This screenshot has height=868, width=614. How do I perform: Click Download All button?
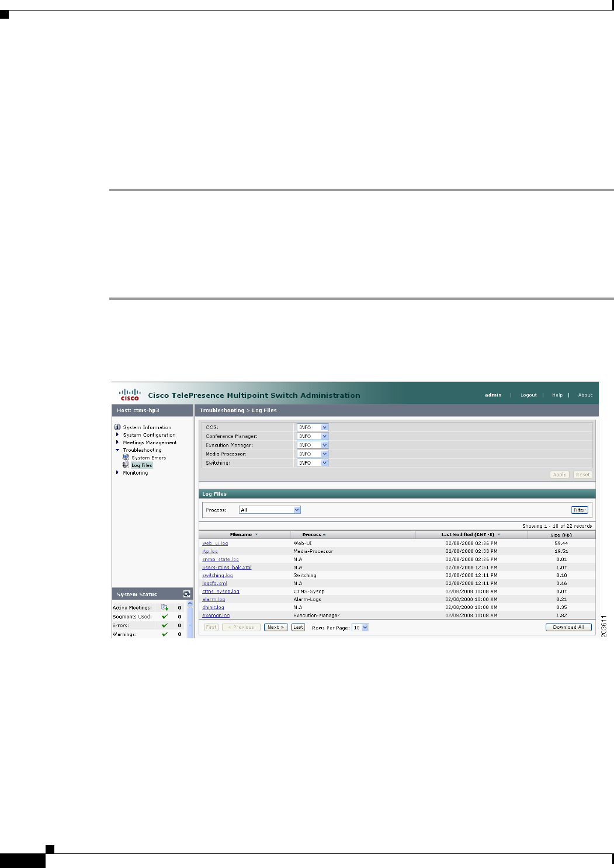568,627
